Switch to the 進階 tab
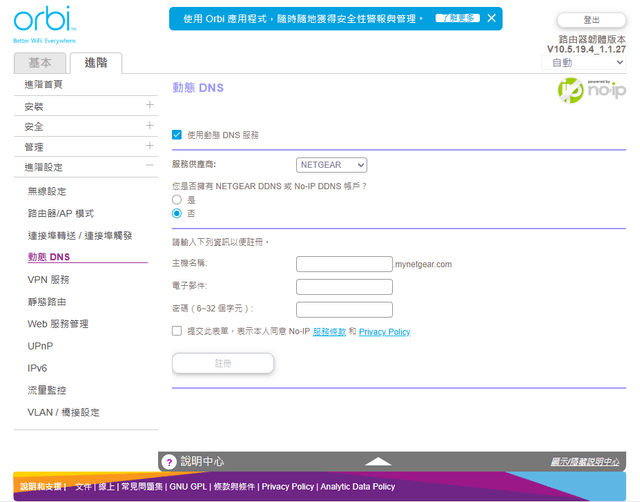The height and width of the screenshot is (502, 640). (96, 63)
